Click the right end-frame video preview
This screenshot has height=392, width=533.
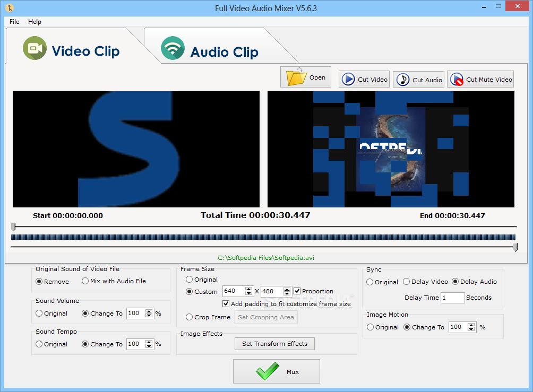[x=391, y=149]
